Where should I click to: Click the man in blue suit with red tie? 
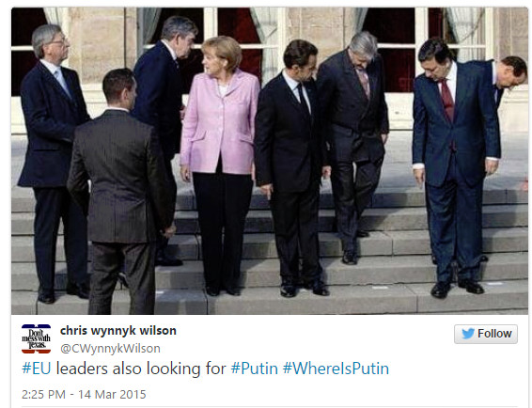pyautogui.click(x=455, y=168)
